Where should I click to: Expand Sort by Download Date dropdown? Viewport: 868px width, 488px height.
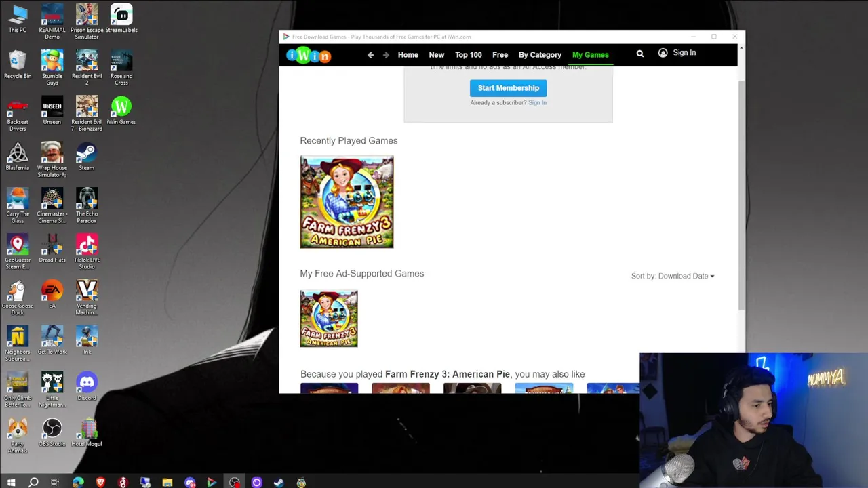673,276
